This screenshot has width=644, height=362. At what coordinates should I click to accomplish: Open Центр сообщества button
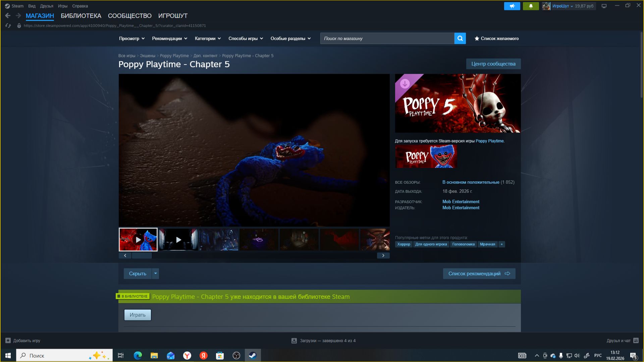[x=493, y=64]
